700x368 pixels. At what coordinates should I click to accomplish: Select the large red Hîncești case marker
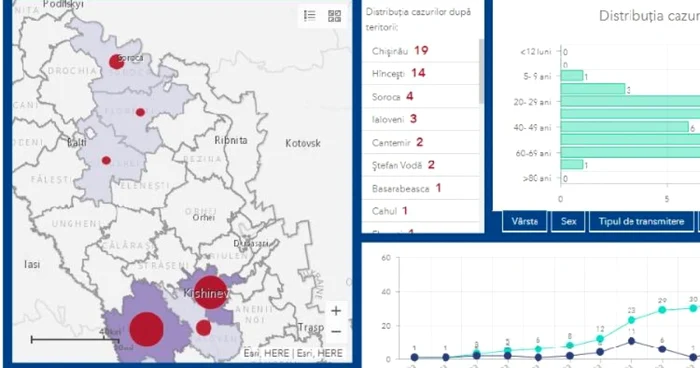tap(146, 329)
